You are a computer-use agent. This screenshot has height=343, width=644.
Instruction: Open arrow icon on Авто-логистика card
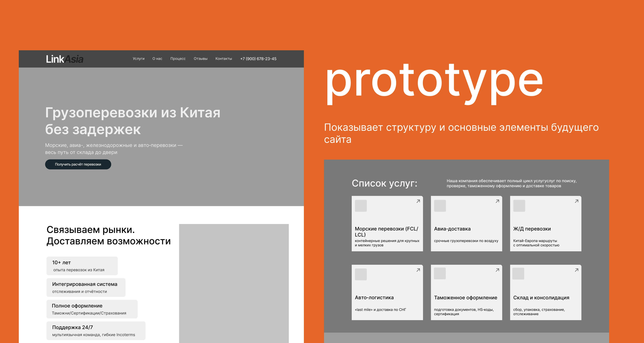418,270
